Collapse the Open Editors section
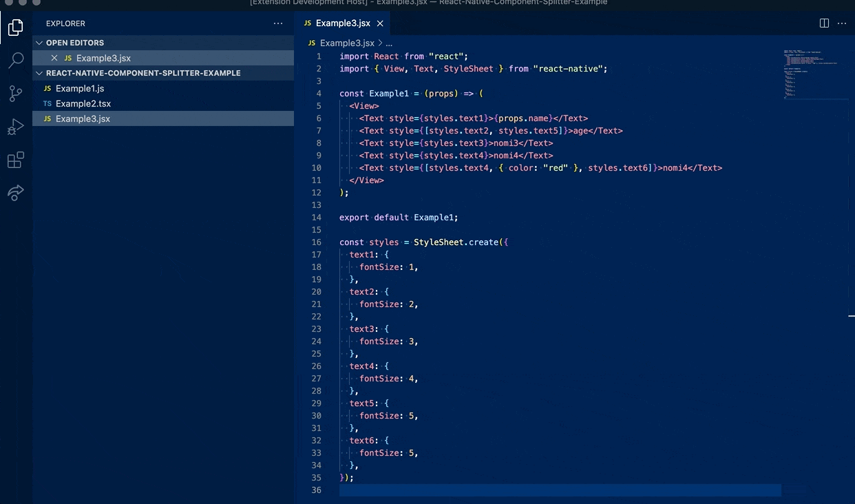The width and height of the screenshot is (855, 504). point(39,43)
